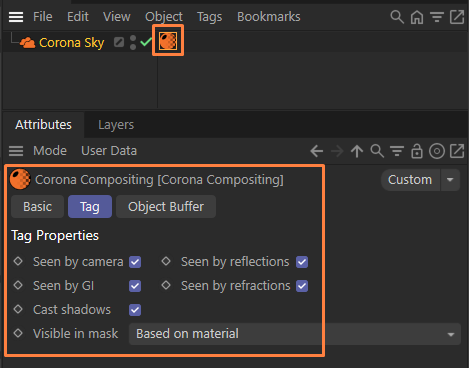The width and height of the screenshot is (469, 368).
Task: Go up one level with up arrow
Action: tap(357, 151)
